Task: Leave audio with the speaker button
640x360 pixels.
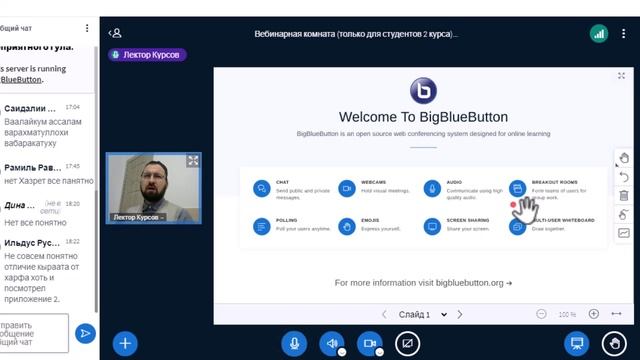Action: click(331, 343)
